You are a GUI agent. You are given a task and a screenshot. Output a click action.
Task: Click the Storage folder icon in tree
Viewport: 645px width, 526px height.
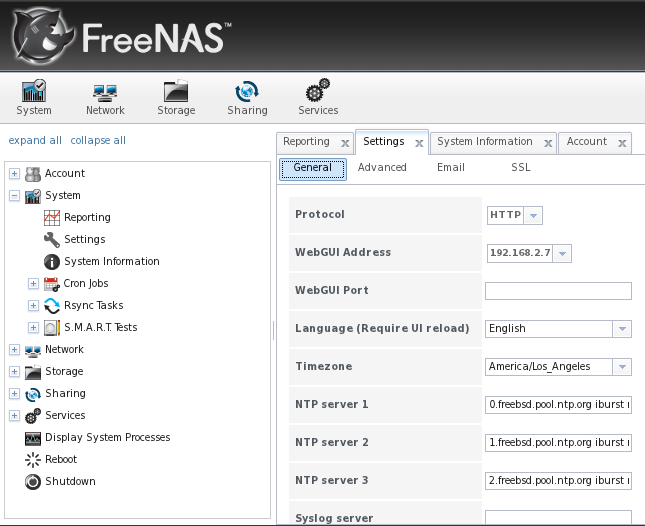tap(32, 372)
